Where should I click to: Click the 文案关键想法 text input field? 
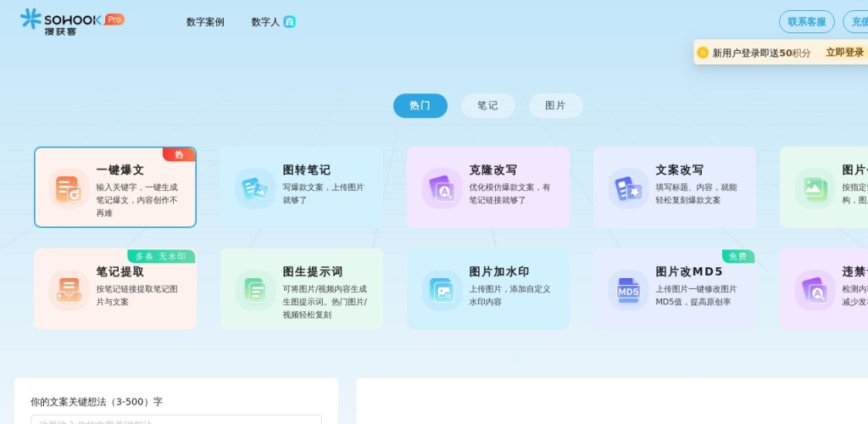tap(175, 419)
